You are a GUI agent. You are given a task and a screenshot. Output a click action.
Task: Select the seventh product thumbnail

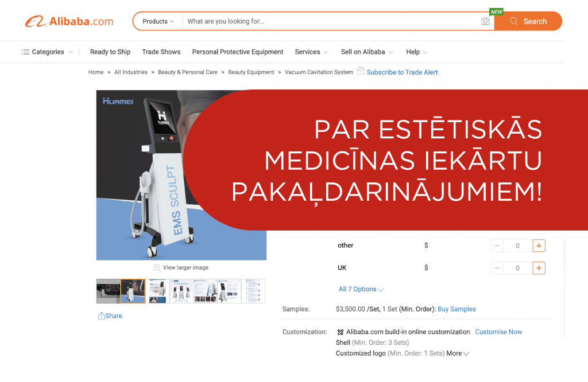(253, 291)
